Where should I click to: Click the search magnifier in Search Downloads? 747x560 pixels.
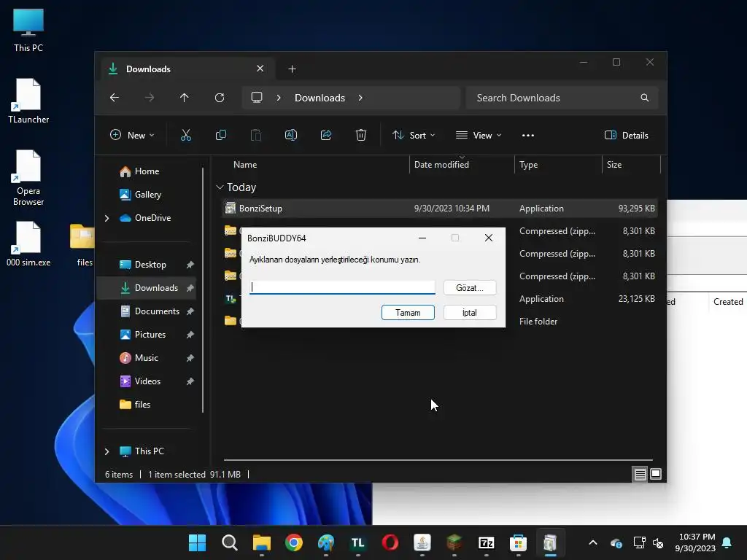point(645,98)
